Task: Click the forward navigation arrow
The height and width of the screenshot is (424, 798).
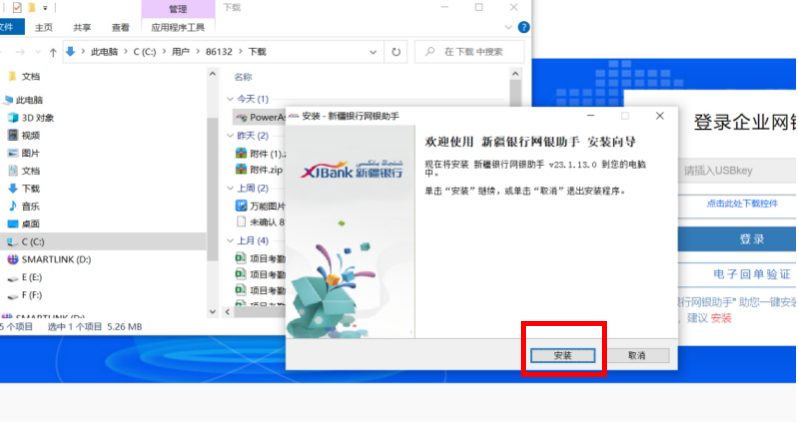Action: [20, 52]
